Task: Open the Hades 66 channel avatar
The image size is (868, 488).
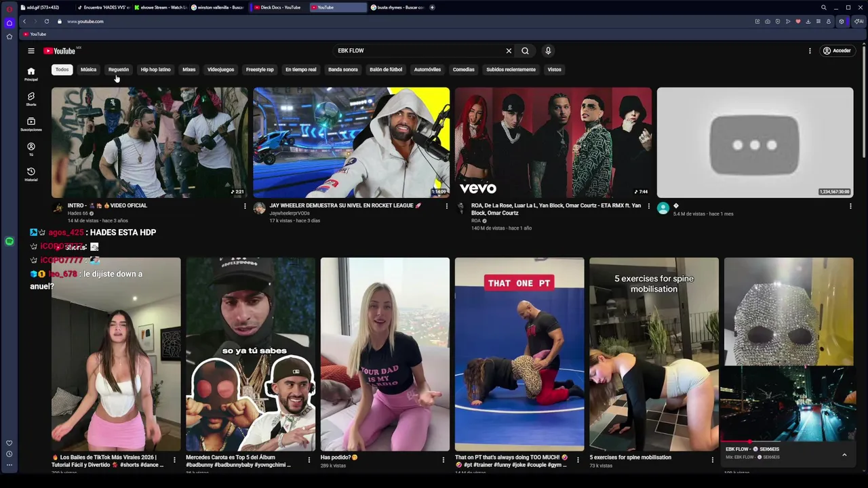Action: point(58,209)
